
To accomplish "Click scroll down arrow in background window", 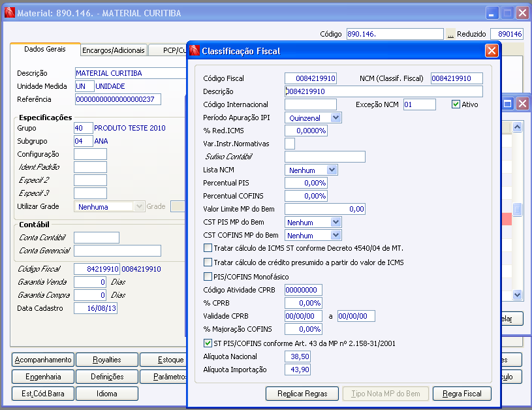I will pos(517,294).
